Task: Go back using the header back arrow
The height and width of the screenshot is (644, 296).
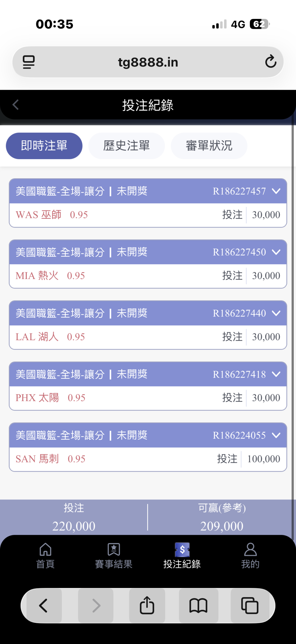Action: 16,104
